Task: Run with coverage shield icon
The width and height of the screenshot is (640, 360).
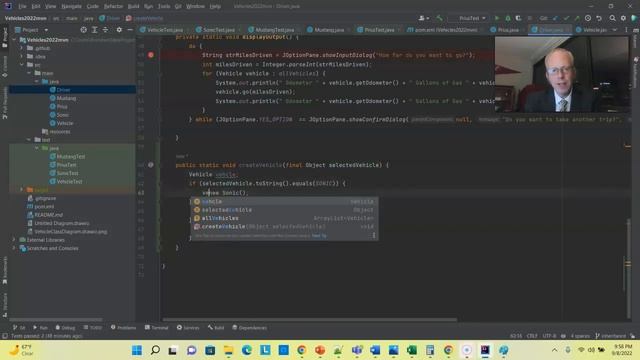Action: click(x=518, y=18)
